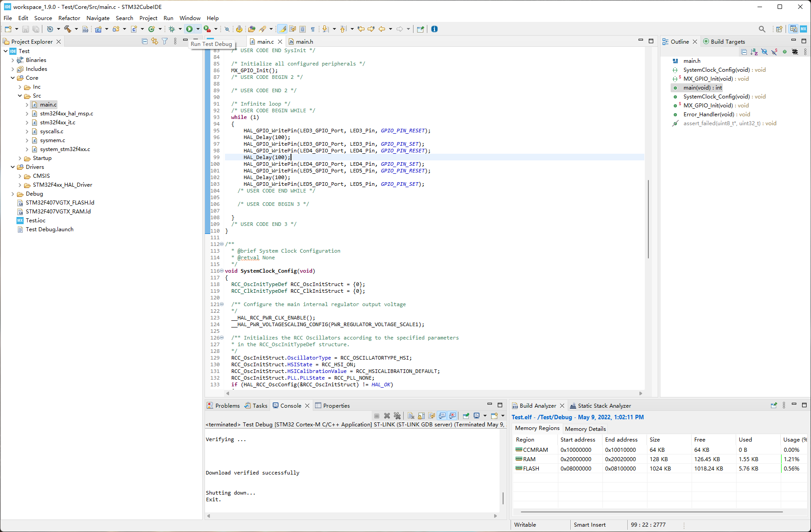Click the Open Perspective icon

pyautogui.click(x=779, y=29)
